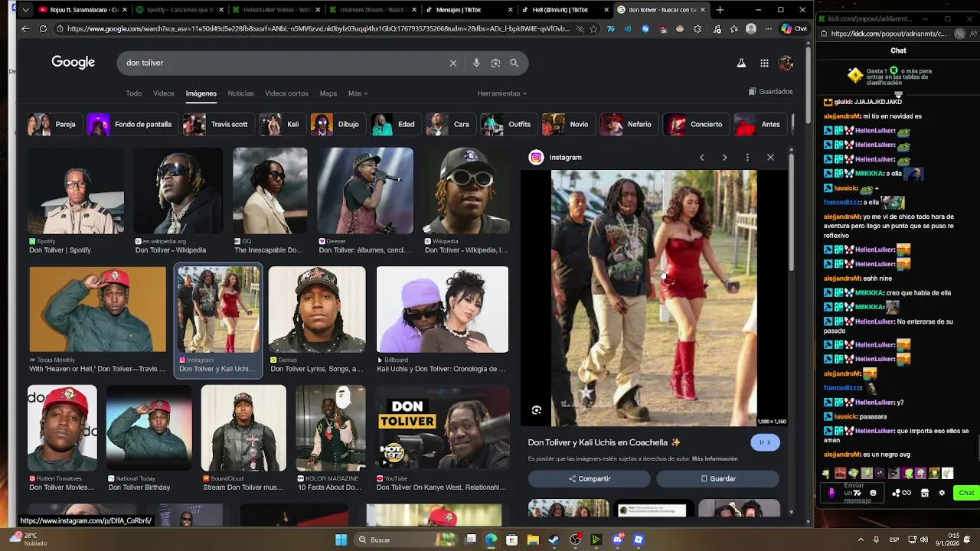Expand the Más search categories dropdown
Viewport: 980px width, 551px height.
(358, 93)
